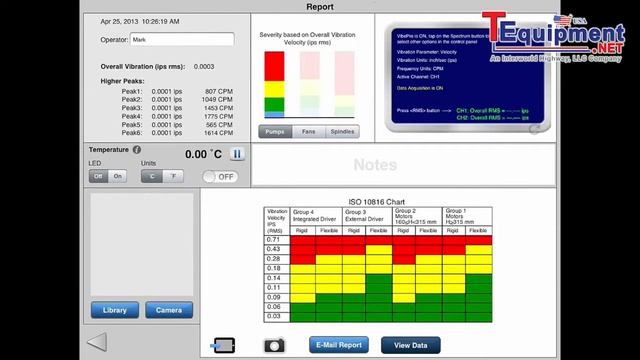Select Peak3 row showing 1453 CPM
640x360 pixels.
tap(177, 108)
